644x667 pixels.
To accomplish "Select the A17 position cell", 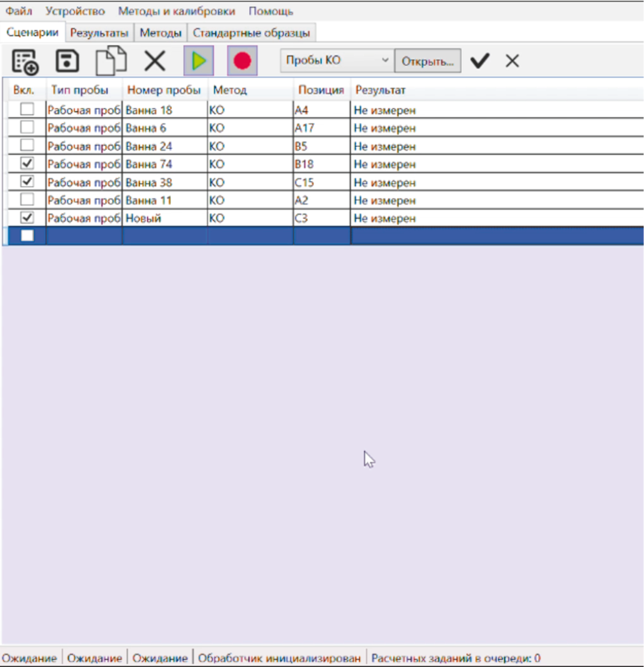I will click(x=321, y=128).
